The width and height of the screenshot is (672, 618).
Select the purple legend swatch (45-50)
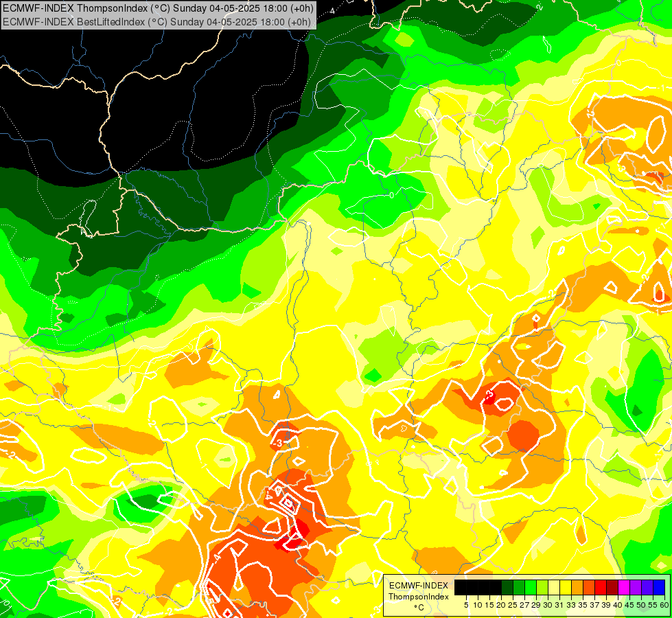pos(636,587)
